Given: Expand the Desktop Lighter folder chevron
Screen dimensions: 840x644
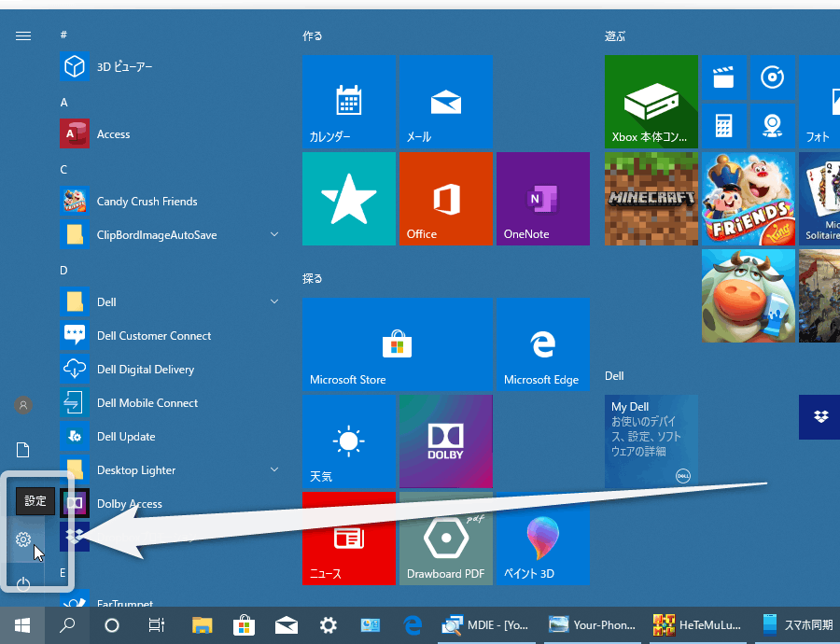Looking at the screenshot, I should [274, 469].
